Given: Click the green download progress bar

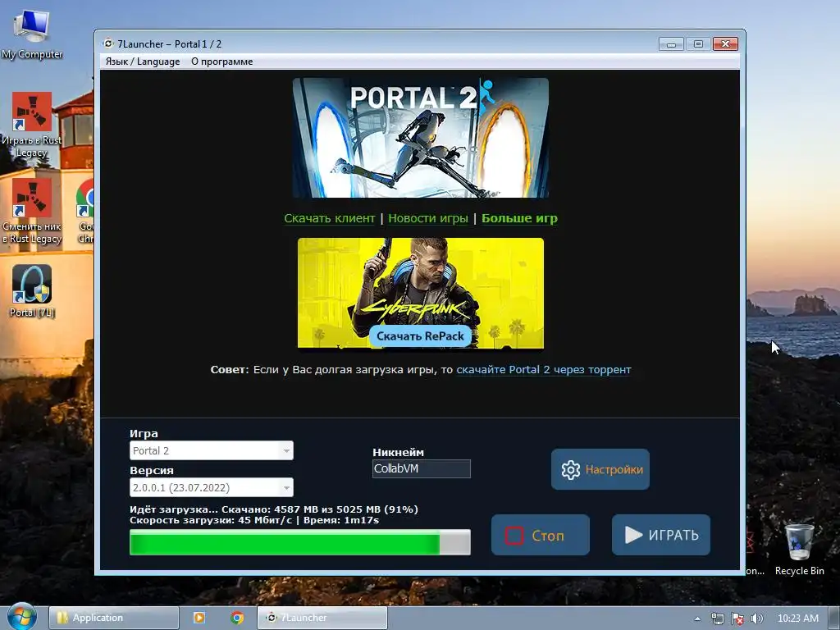Looking at the screenshot, I should (x=300, y=542).
